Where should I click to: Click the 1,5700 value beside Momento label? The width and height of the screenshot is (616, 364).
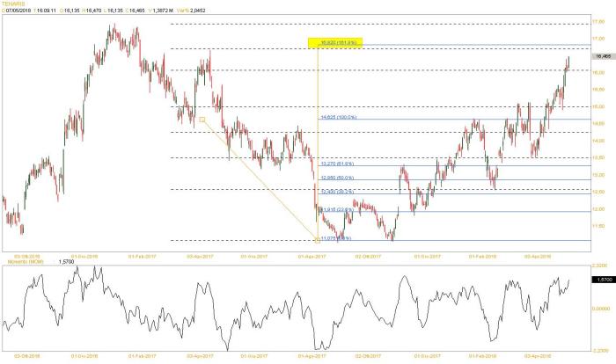(x=66, y=261)
